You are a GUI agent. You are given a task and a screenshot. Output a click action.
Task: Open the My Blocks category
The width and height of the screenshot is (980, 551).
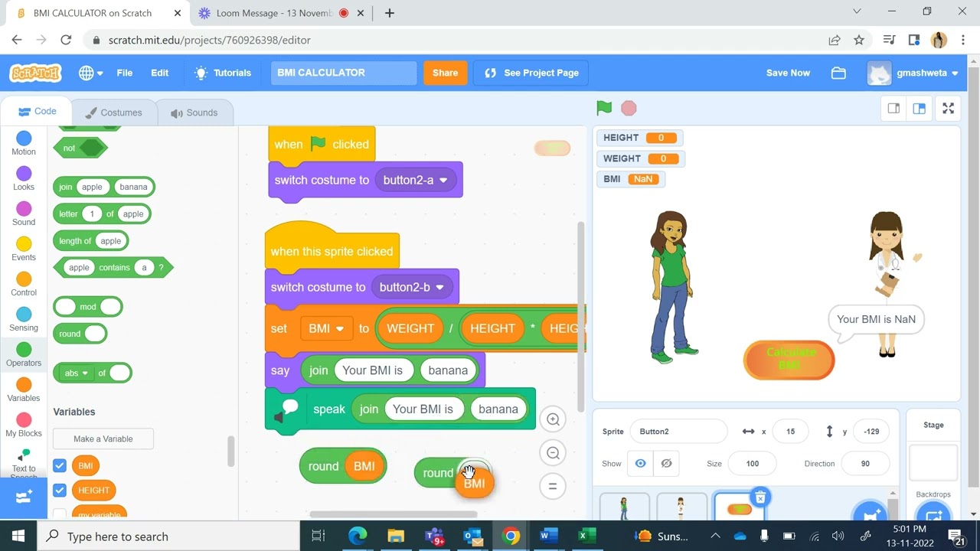tap(24, 425)
